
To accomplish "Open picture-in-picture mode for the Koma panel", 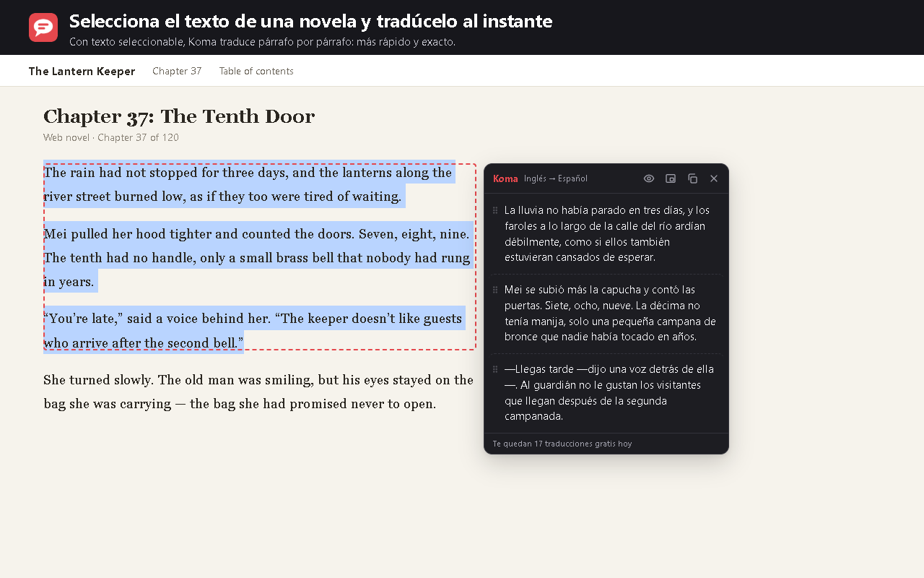I will tap(671, 178).
